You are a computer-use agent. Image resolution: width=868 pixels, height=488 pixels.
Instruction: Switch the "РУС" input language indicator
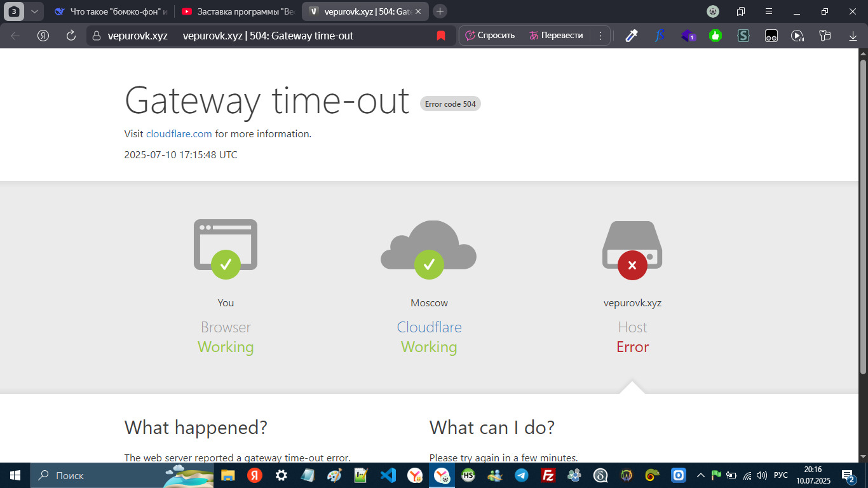click(781, 475)
